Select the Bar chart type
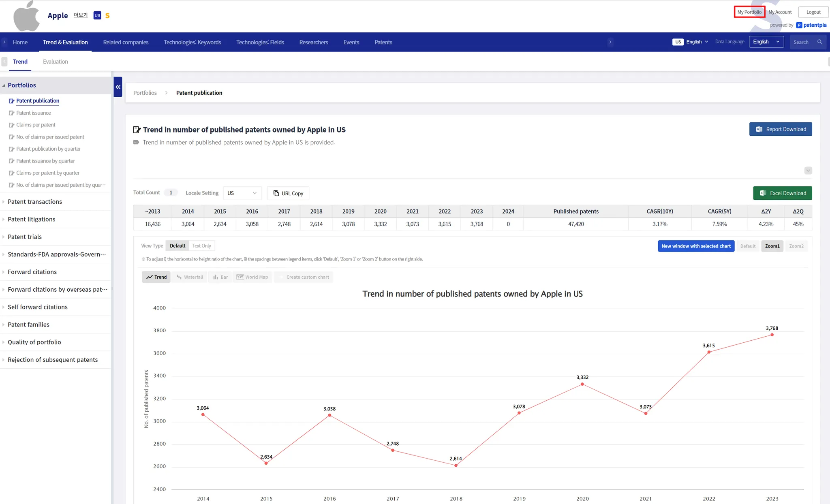Image resolution: width=830 pixels, height=504 pixels. click(x=220, y=277)
